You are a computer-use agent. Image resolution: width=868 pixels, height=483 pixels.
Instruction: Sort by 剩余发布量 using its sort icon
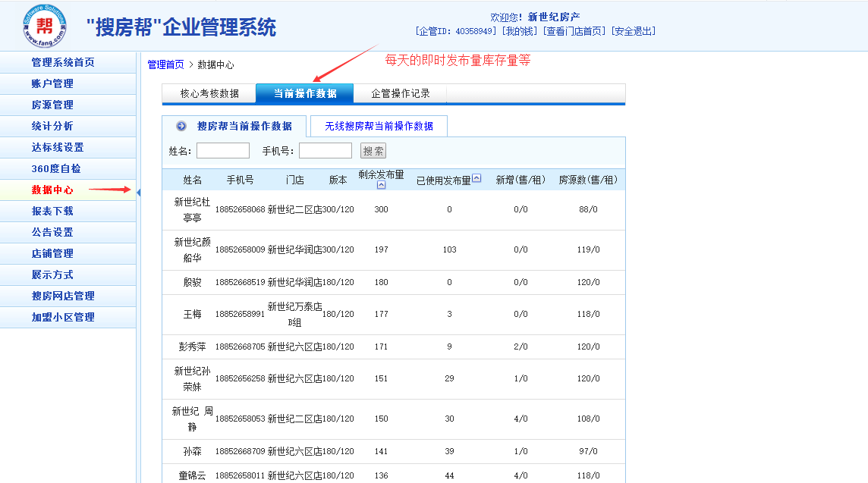[382, 185]
